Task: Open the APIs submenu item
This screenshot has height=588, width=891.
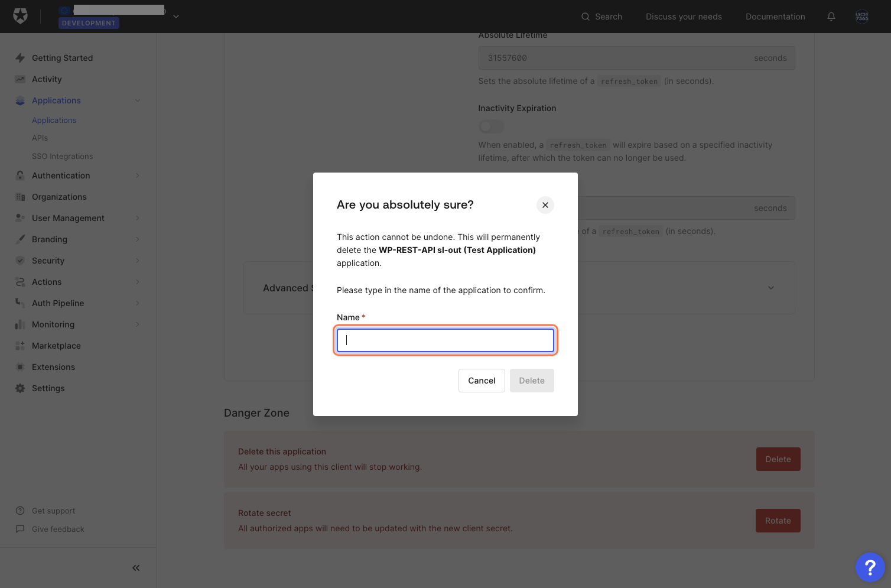Action: [x=40, y=138]
